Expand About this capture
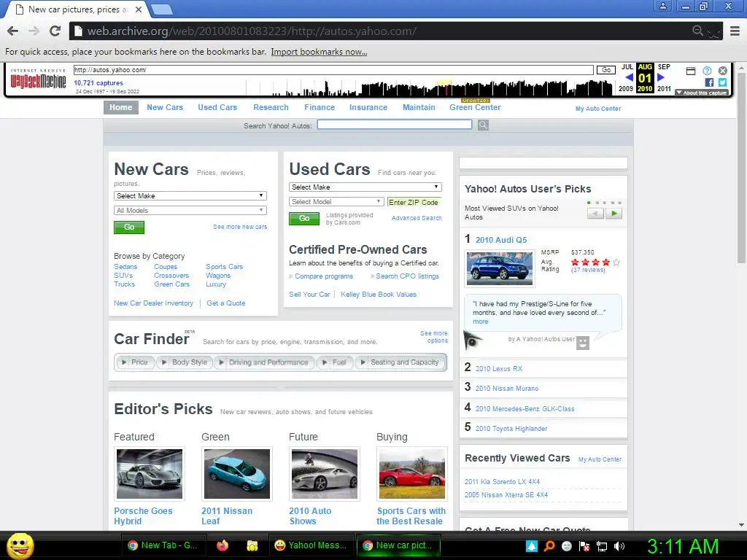Image resolution: width=747 pixels, height=560 pixels. tap(702, 93)
